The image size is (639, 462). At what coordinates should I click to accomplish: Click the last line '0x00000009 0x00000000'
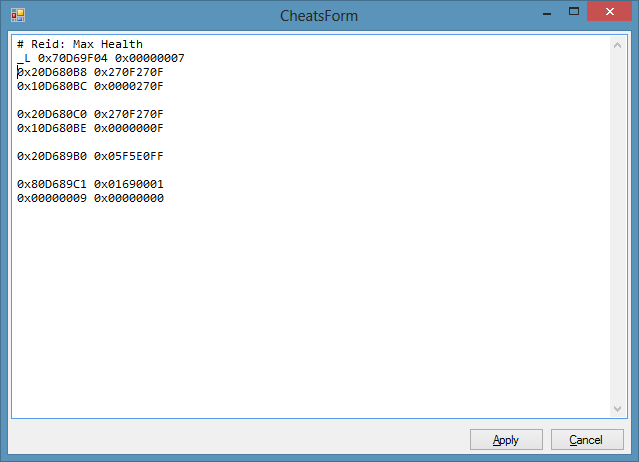(x=90, y=198)
